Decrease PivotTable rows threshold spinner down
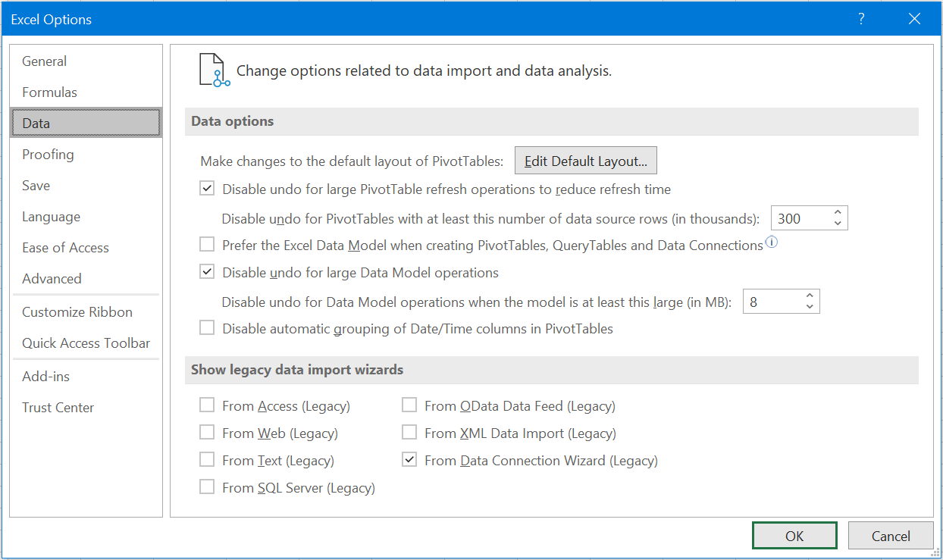The width and height of the screenshot is (943, 560). (838, 224)
